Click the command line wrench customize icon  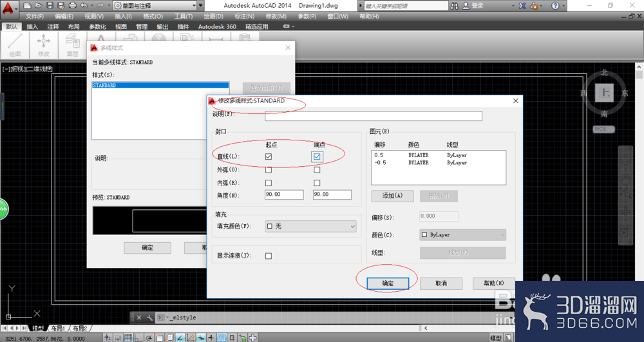coord(149,318)
